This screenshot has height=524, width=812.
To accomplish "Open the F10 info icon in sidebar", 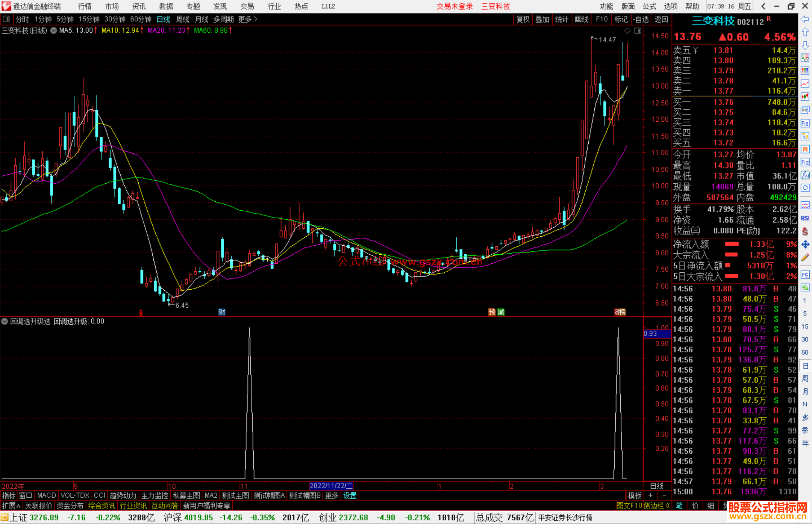I will point(805,123).
